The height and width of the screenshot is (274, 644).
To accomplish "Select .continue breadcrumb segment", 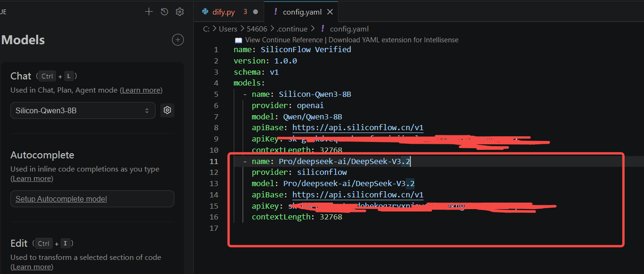I will click(x=291, y=29).
